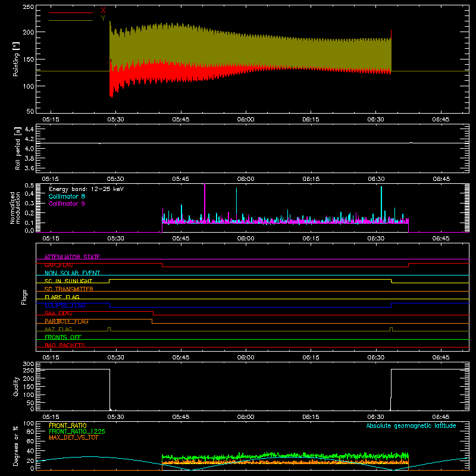Click the BAD_PACKETS flag label

click(x=65, y=345)
